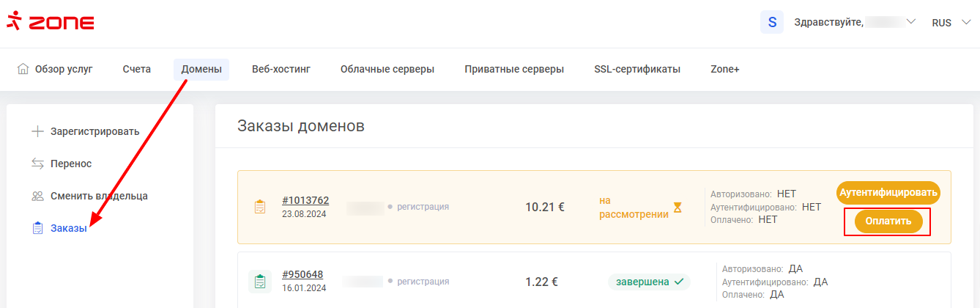The height and width of the screenshot is (308, 980).
Task: Click the hourglass pending status icon
Action: coord(678,208)
